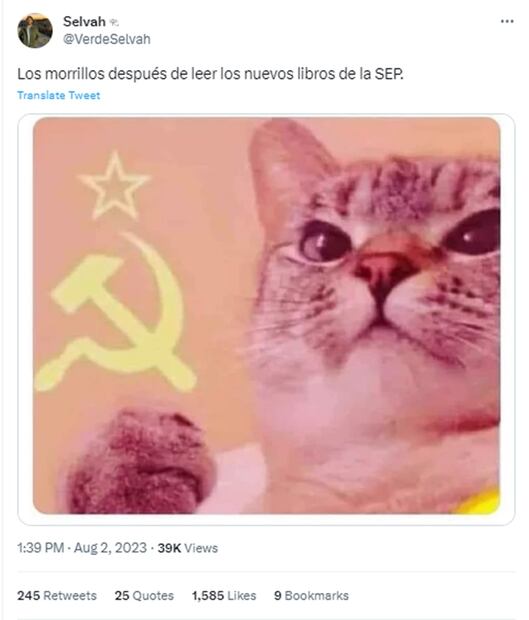
Task: Click the tweet text about SEP books
Action: tap(210, 74)
